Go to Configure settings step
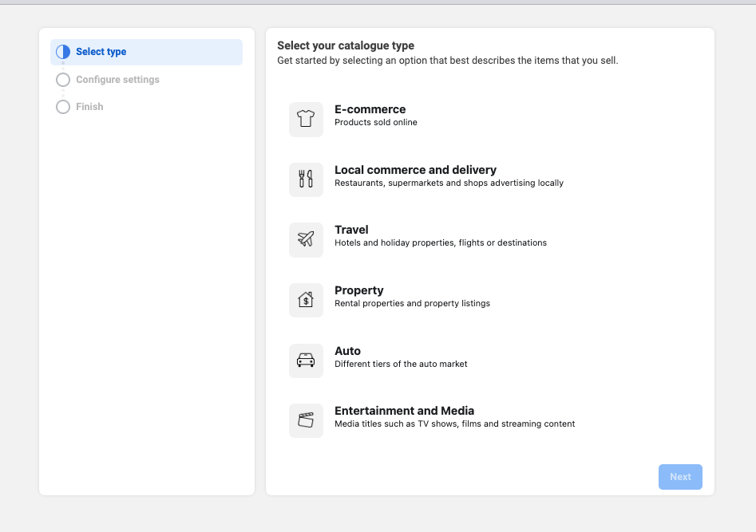The image size is (756, 532). [117, 80]
